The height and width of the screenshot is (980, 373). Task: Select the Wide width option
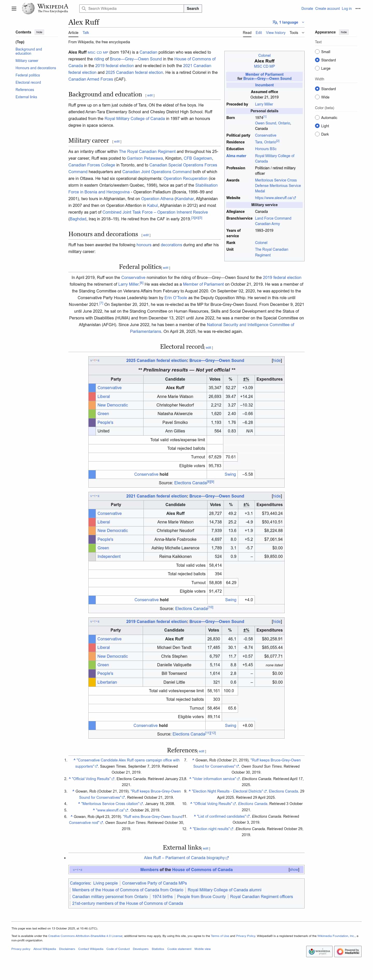click(x=317, y=97)
